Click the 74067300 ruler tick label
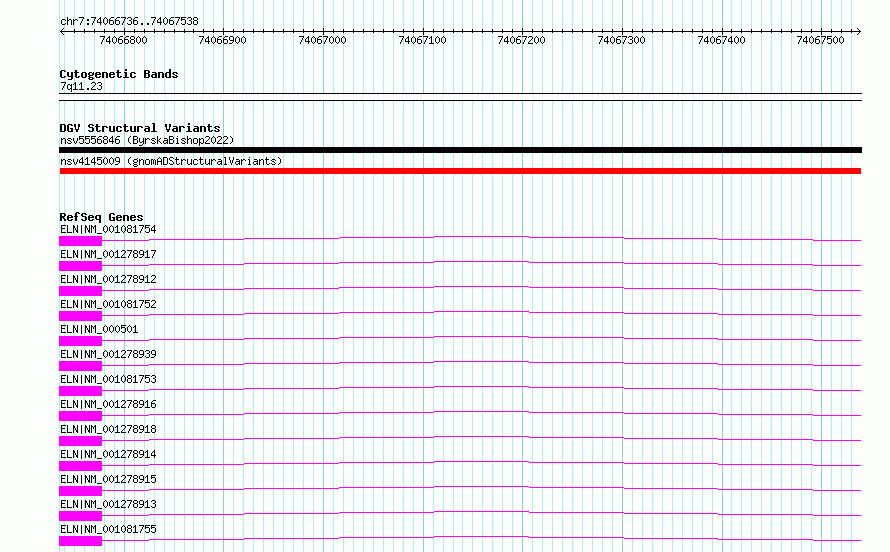 (622, 40)
